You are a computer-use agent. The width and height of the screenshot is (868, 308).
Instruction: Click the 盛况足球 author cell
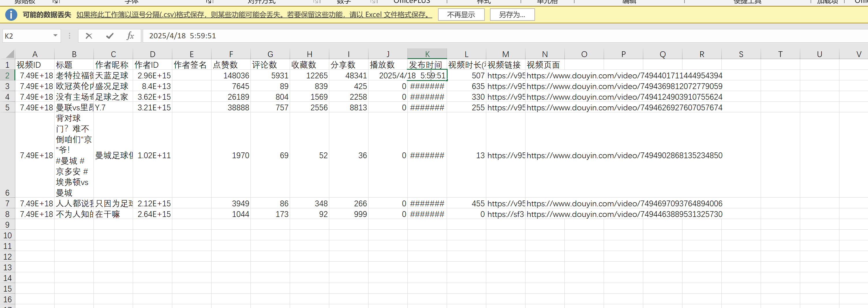click(113, 86)
